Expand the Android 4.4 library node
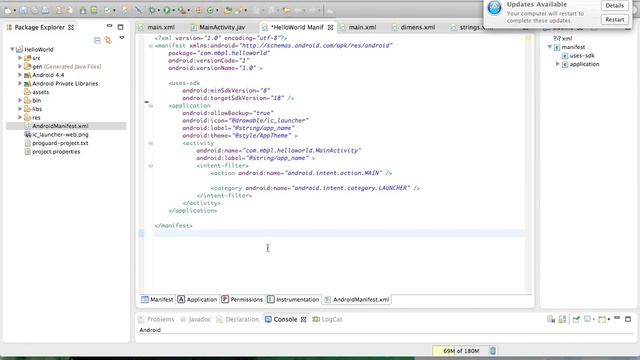Screen dimensions: 640x360 click(x=20, y=75)
